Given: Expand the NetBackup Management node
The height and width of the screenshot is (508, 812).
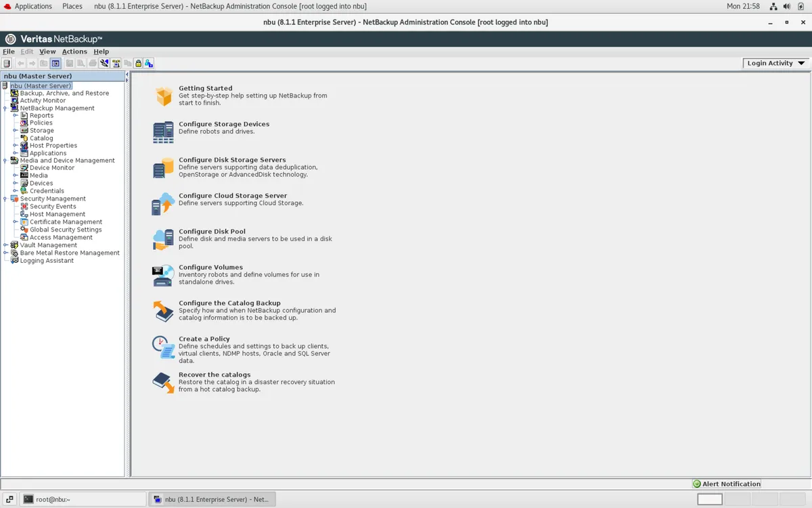Looking at the screenshot, I should (5, 108).
